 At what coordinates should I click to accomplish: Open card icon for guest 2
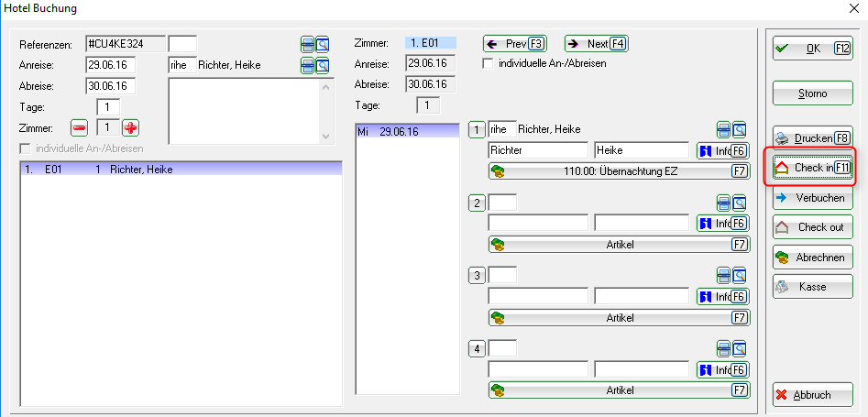click(723, 203)
